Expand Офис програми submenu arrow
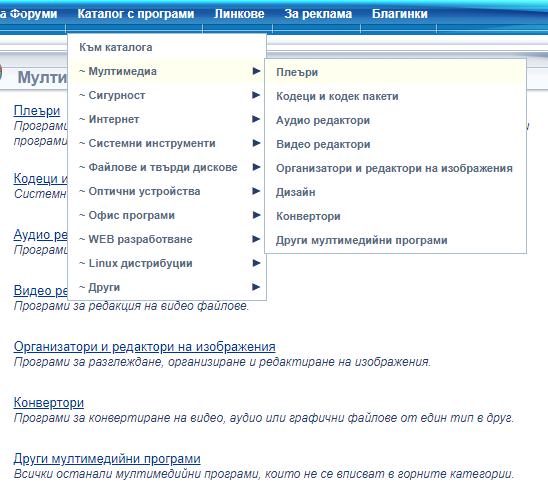Image resolution: width=548 pixels, height=487 pixels. point(256,215)
